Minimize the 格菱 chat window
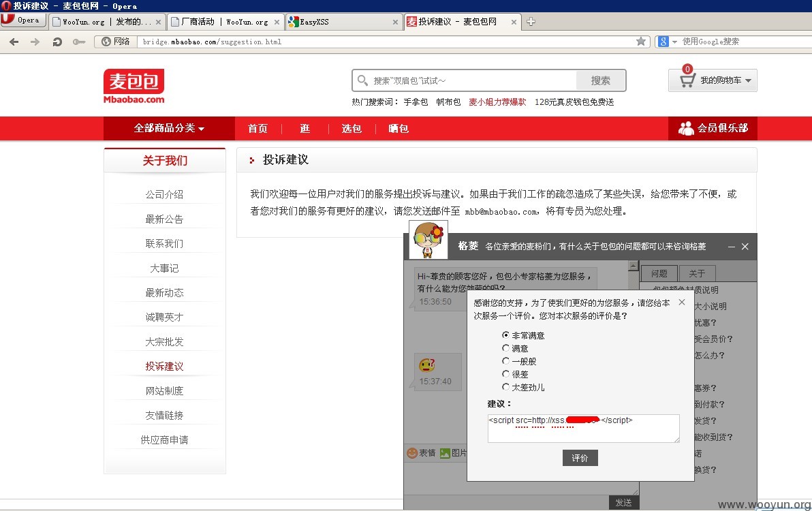This screenshot has width=812, height=511. 731,247
